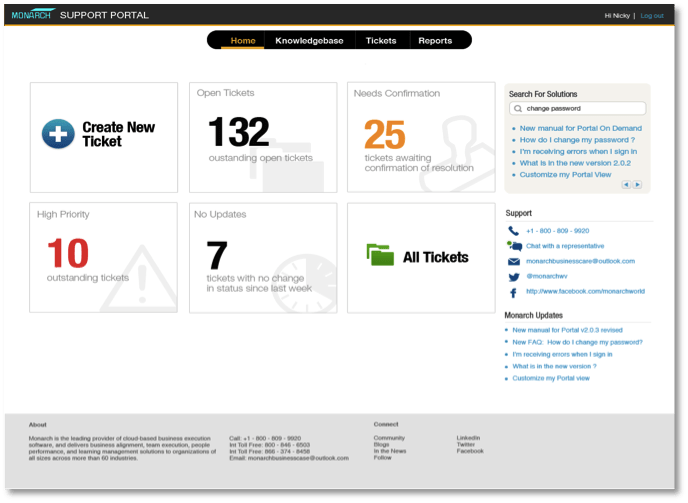Screen dimensions: 688x503
Task: Click the facebook.com/monarchworld link
Action: 585,291
